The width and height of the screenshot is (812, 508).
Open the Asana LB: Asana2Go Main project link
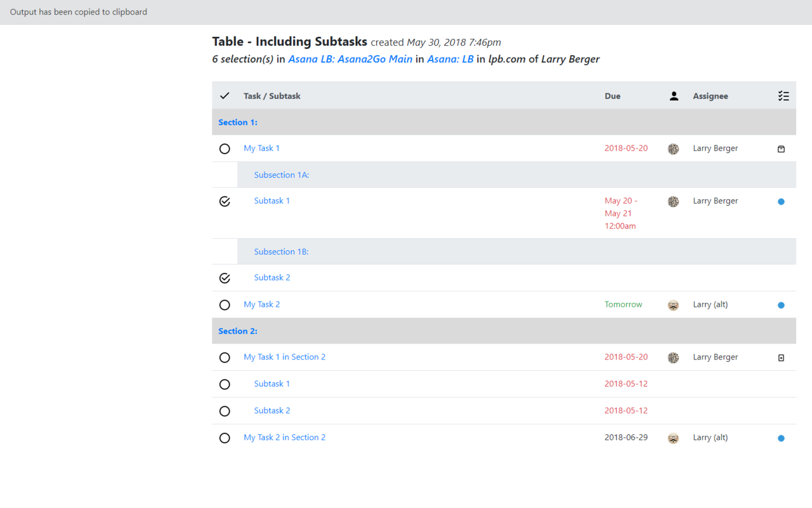pos(350,59)
